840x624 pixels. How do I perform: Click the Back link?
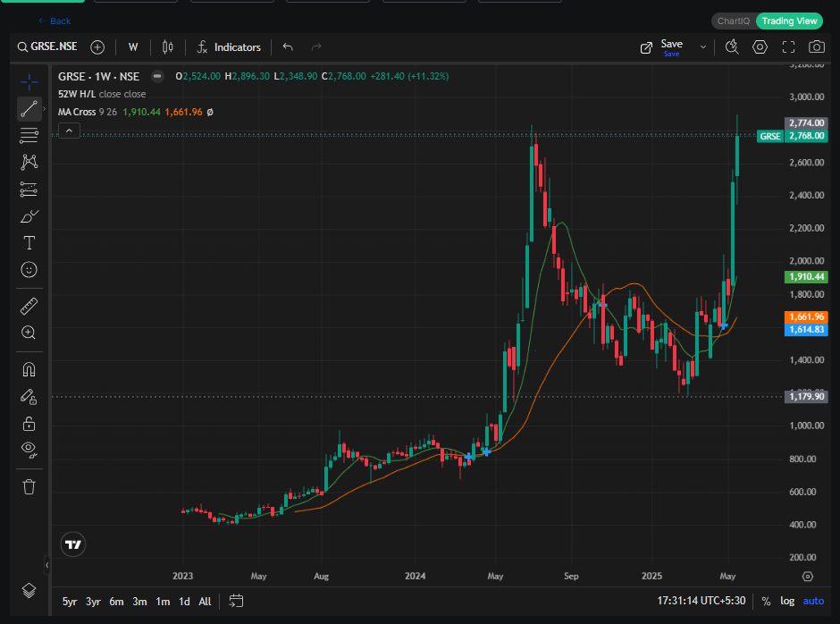coord(55,21)
